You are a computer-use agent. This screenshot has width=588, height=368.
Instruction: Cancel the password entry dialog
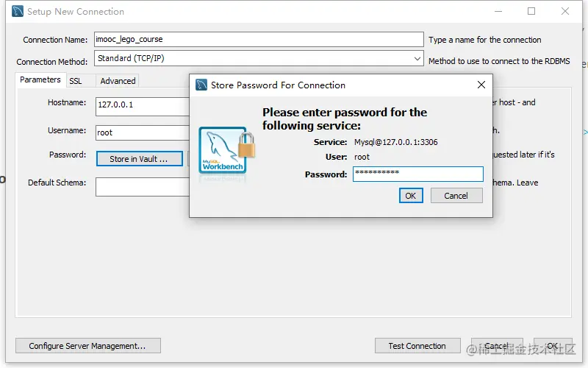pyautogui.click(x=456, y=196)
